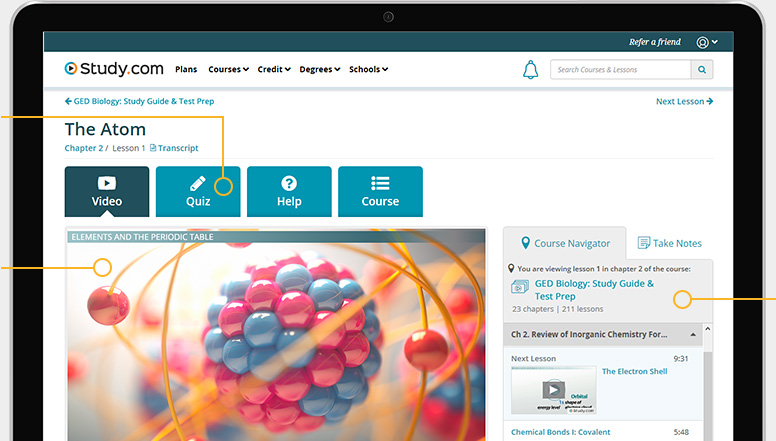This screenshot has width=776, height=441.
Task: Click the Refer a friend link
Action: pyautogui.click(x=654, y=42)
